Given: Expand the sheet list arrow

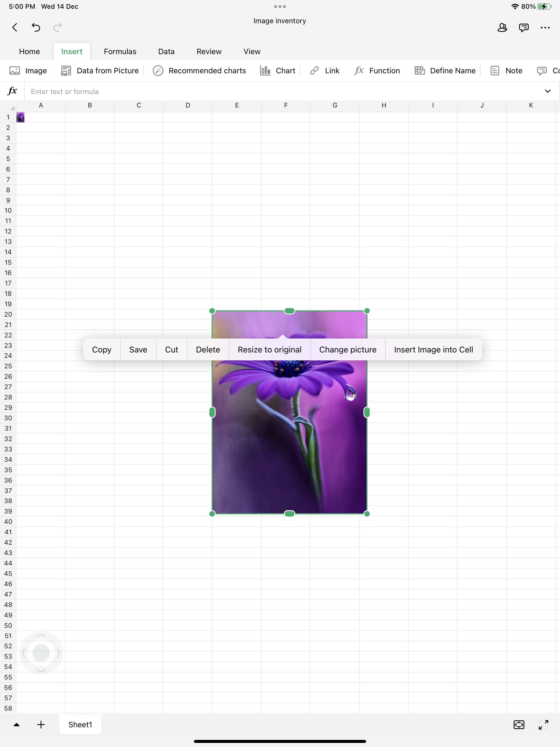Looking at the screenshot, I should pos(16,724).
